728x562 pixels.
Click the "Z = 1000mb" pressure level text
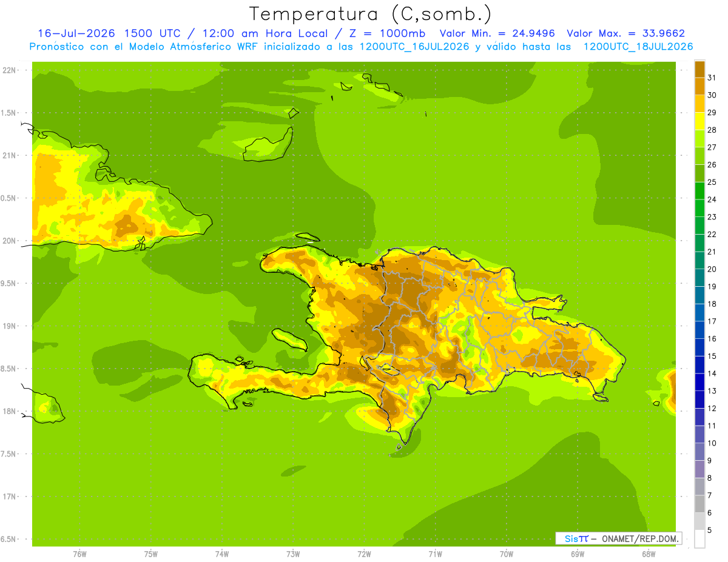[x=387, y=33]
